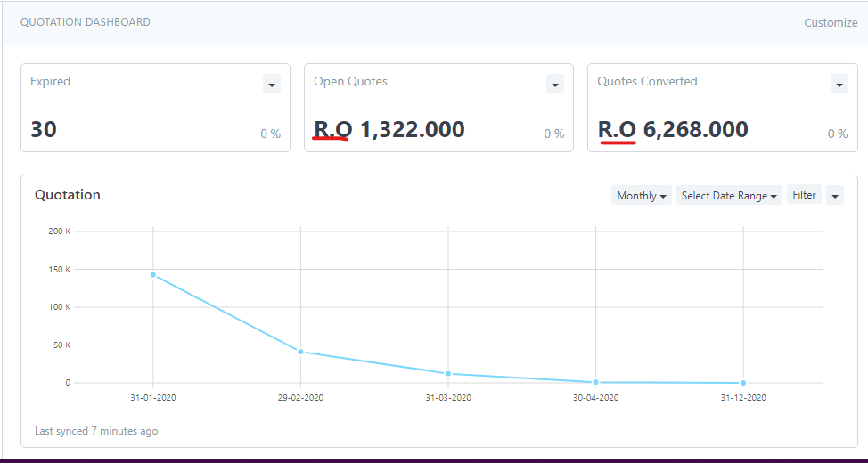Click the 30-04-2020 x-axis label
Screen dimensions: 868x463
(x=595, y=398)
